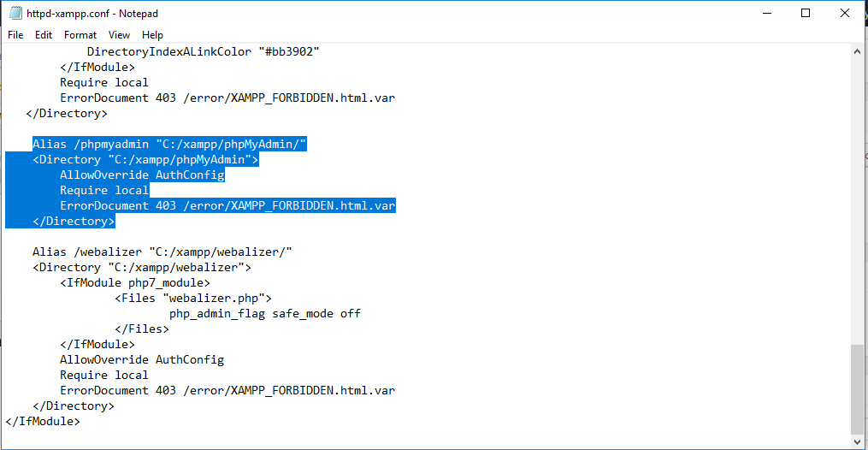Image resolution: width=868 pixels, height=450 pixels.
Task: Click the IfModule php7_module opening tag
Action: coord(134,283)
